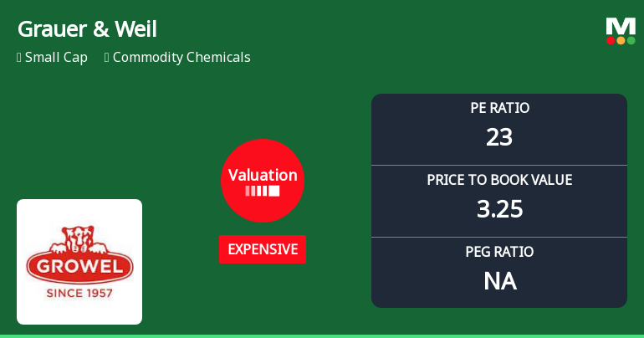644x338 pixels.
Task: Click the MarketsMojo M logo
Action: [621, 25]
